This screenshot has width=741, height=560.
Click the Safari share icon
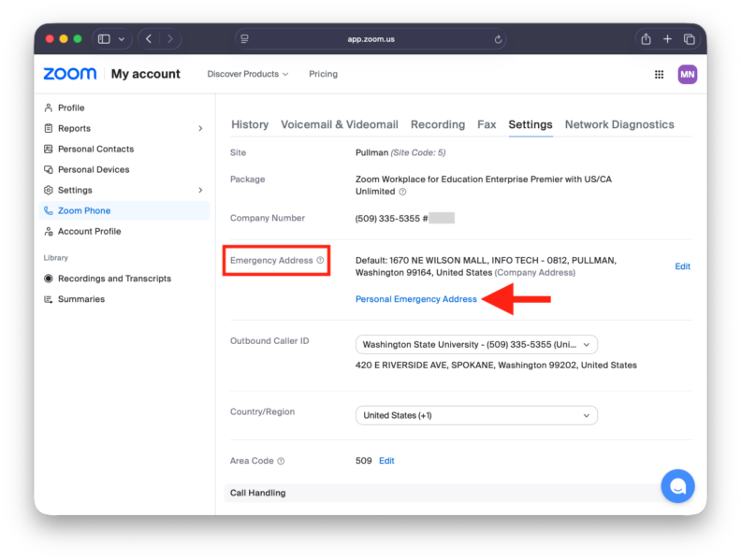(x=646, y=39)
